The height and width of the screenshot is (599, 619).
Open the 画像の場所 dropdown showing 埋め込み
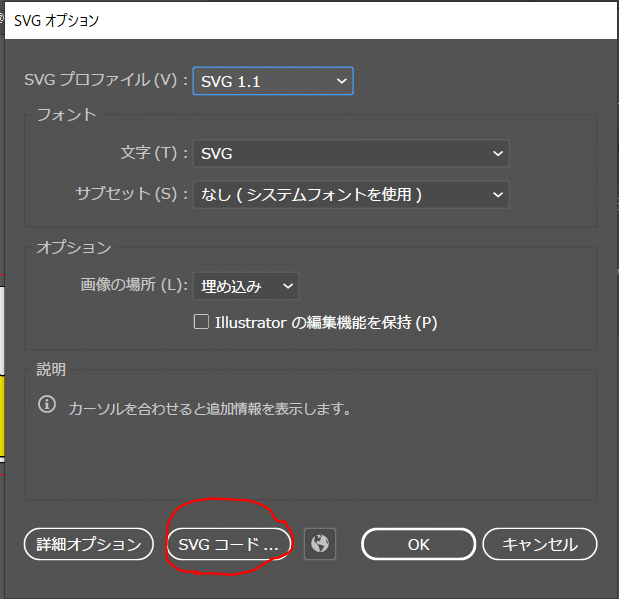246,286
